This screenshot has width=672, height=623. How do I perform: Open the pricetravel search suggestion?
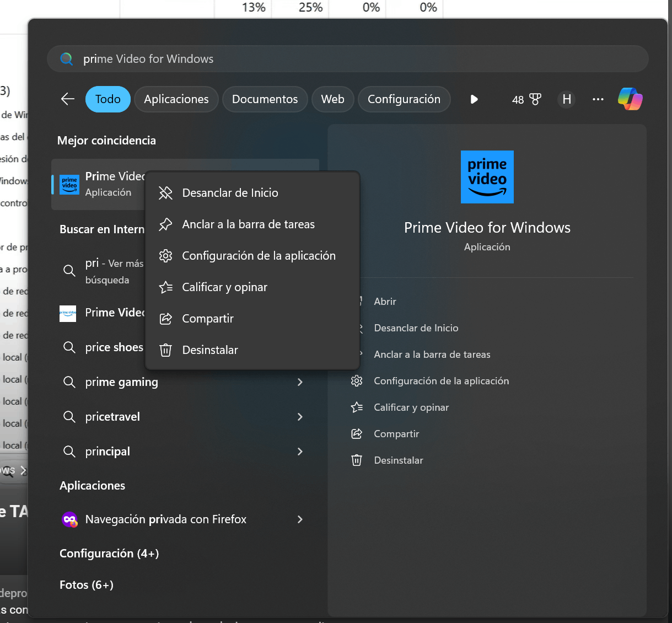tap(185, 417)
